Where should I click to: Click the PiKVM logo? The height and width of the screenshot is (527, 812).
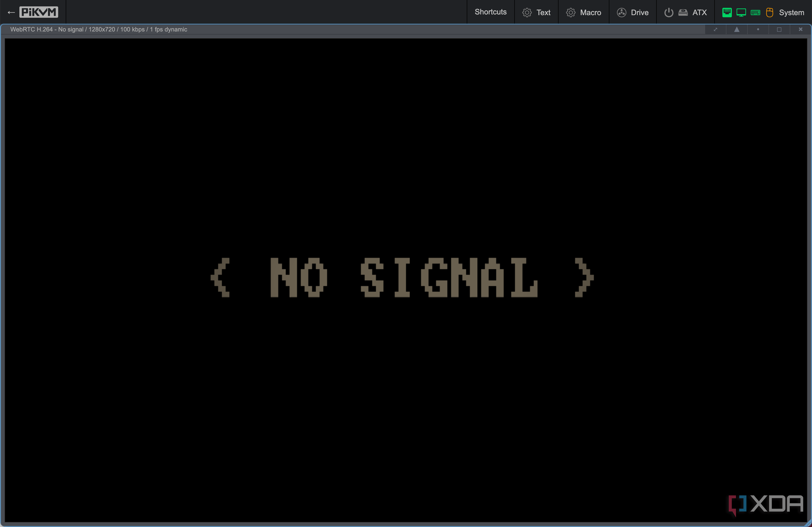[39, 12]
